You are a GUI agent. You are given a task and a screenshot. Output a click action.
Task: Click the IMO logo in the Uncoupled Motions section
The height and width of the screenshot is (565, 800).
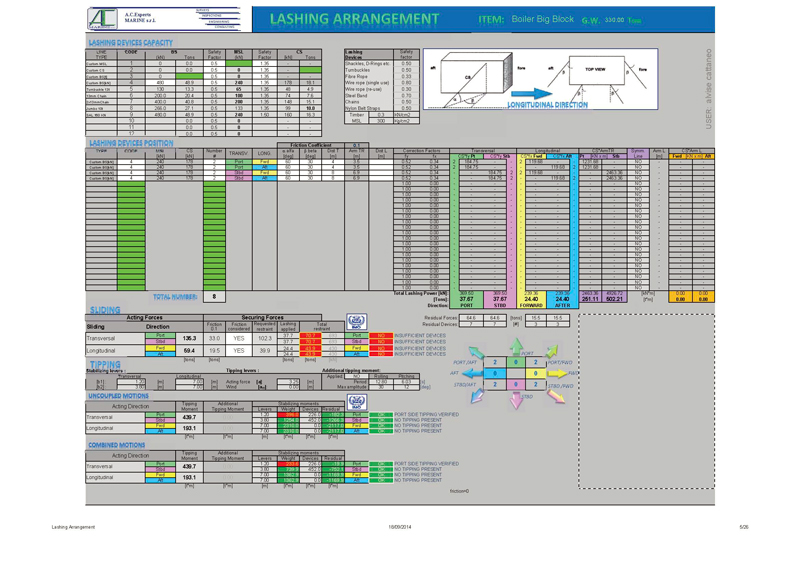tap(357, 402)
